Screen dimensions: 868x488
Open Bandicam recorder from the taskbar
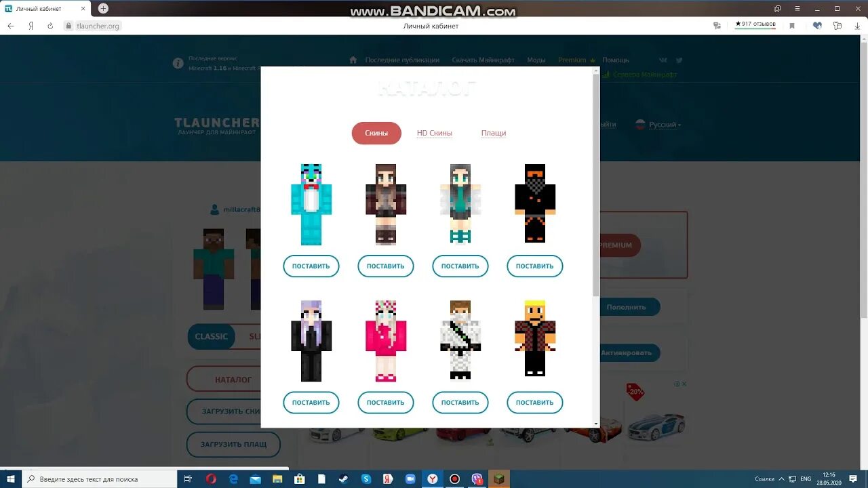pos(455,479)
